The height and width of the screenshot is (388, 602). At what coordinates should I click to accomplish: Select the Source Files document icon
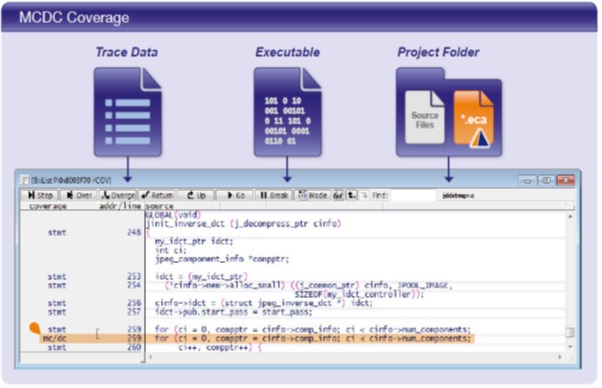click(425, 117)
